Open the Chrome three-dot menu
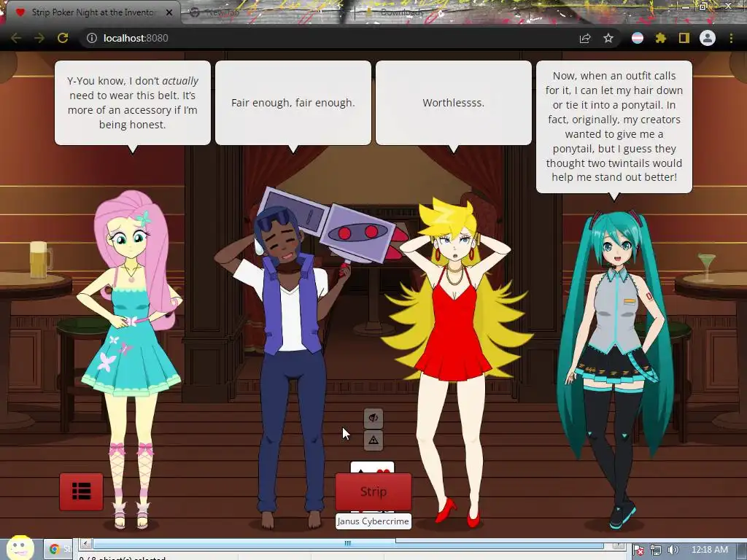747x560 pixels. 731,38
